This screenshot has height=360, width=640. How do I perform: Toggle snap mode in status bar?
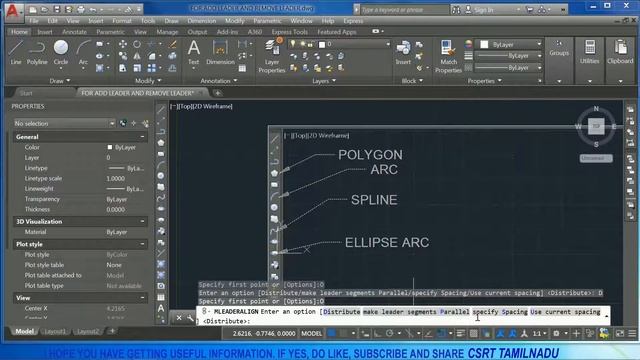click(344, 333)
